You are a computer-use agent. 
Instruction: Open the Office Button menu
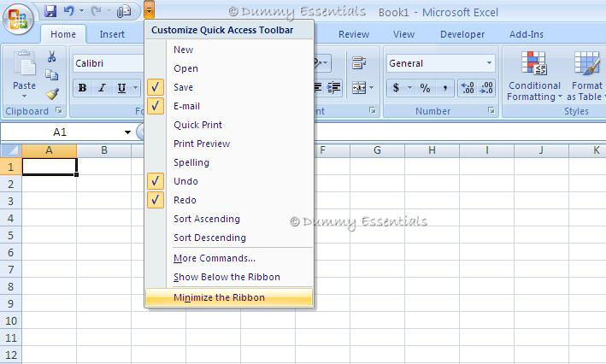18,19
